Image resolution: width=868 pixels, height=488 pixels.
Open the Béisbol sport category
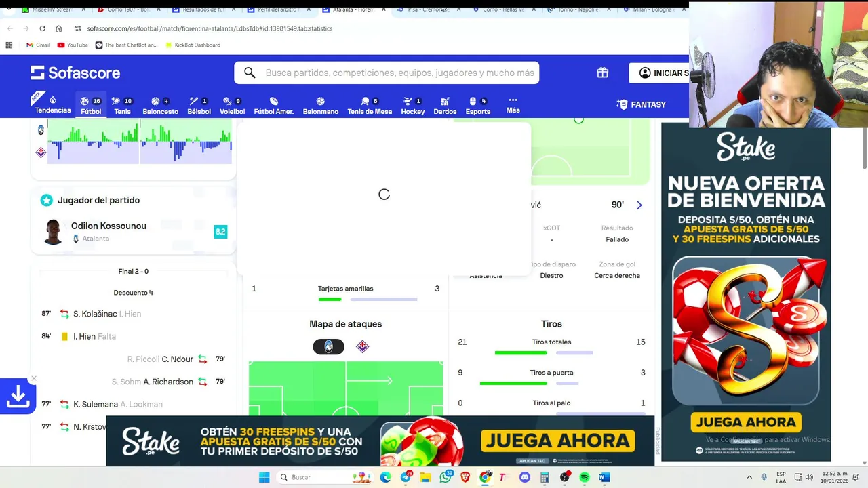199,106
